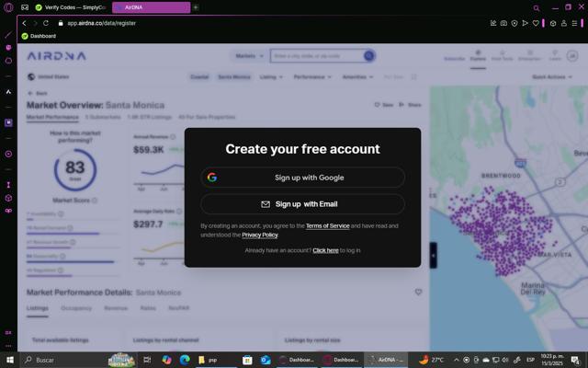588x368 pixels.
Task: Open the Listing filter dropdown
Action: (x=271, y=77)
